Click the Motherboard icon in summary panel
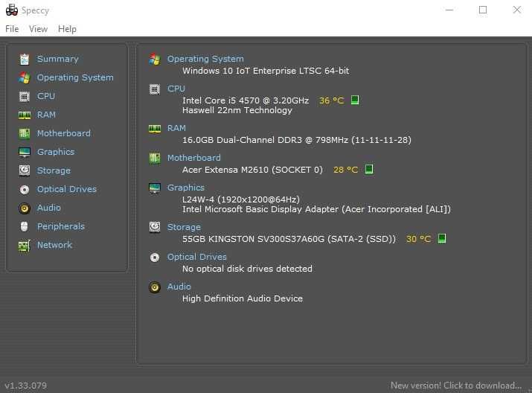This screenshot has height=393, width=532. [155, 158]
